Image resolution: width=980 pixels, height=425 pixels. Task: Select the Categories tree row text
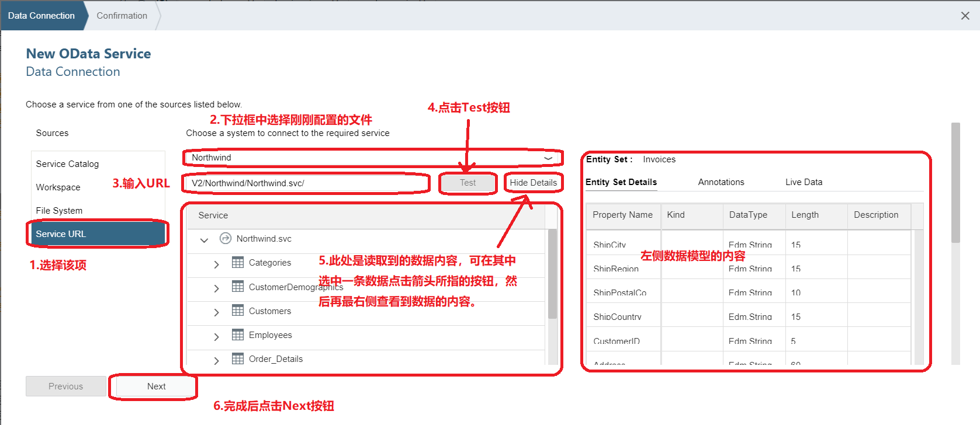[x=270, y=263]
